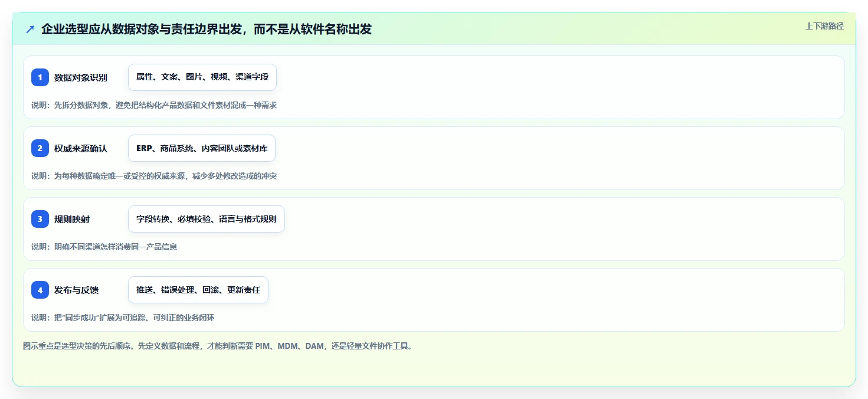The height and width of the screenshot is (399, 868).
Task: Click the note starting 说明：先拆分数据对象
Action: tap(154, 105)
